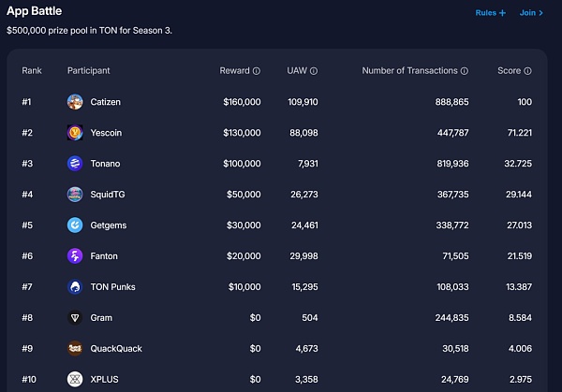The image size is (562, 392).
Task: Click the Gram app icon
Action: (x=75, y=317)
